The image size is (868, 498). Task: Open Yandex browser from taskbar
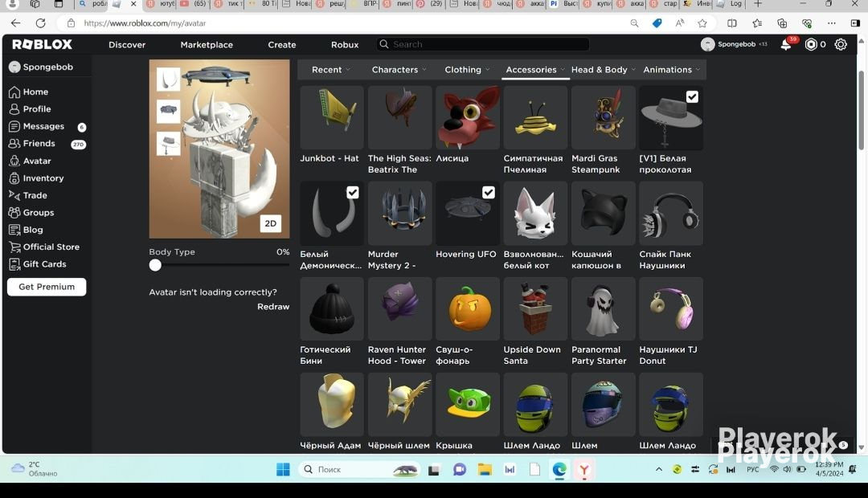pyautogui.click(x=584, y=469)
